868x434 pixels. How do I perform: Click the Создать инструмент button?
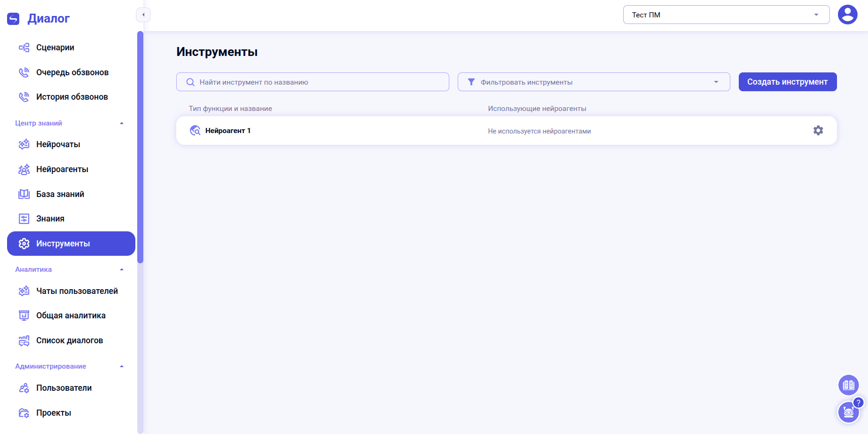(788, 82)
